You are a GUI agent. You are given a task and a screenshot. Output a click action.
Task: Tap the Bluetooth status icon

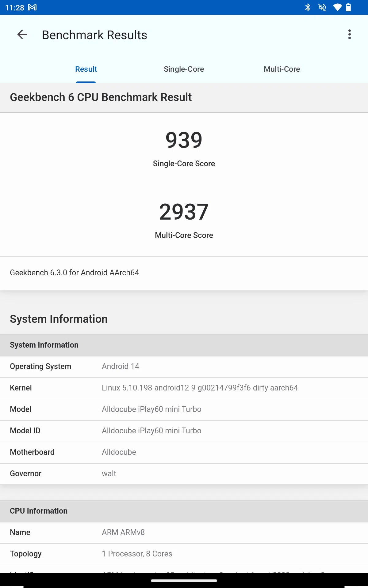[x=308, y=7]
